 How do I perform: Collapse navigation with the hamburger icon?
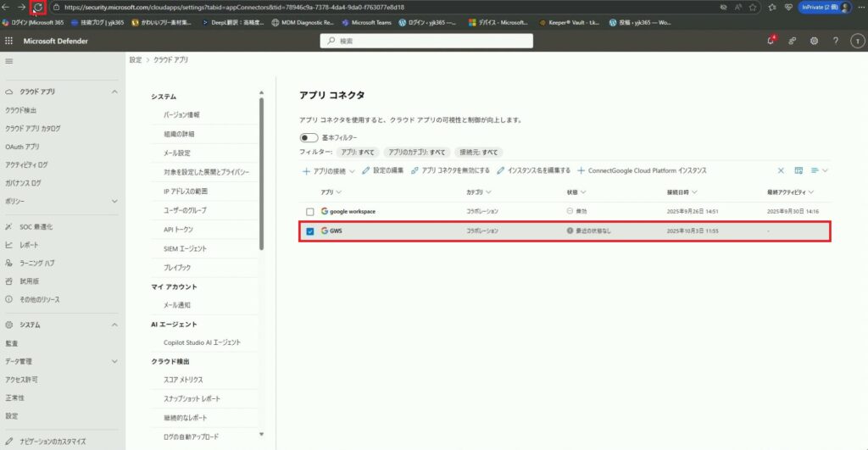tap(9, 61)
